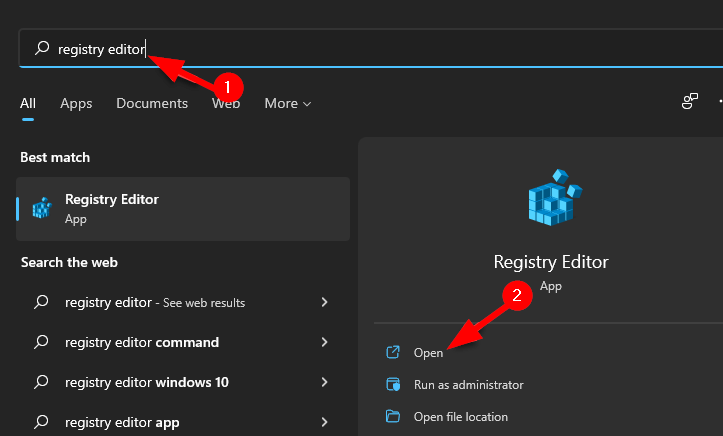Click Open to launch Registry Editor
723x436 pixels.
coord(428,353)
